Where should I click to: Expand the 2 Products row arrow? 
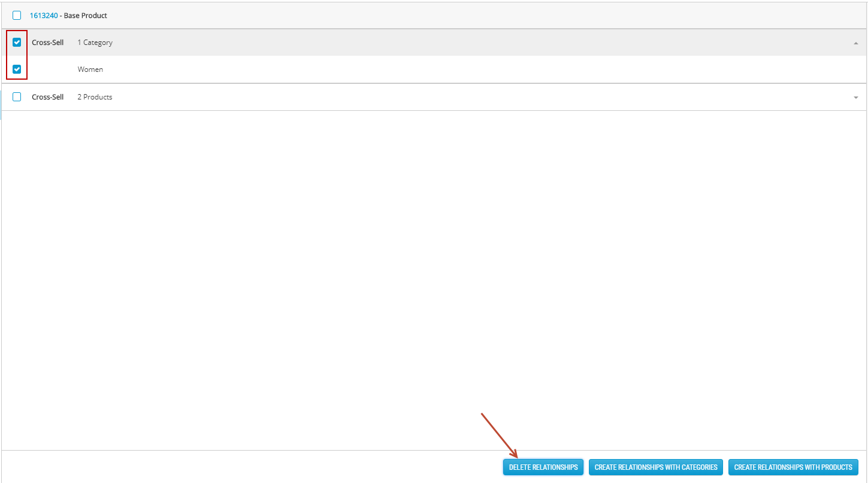(855, 98)
